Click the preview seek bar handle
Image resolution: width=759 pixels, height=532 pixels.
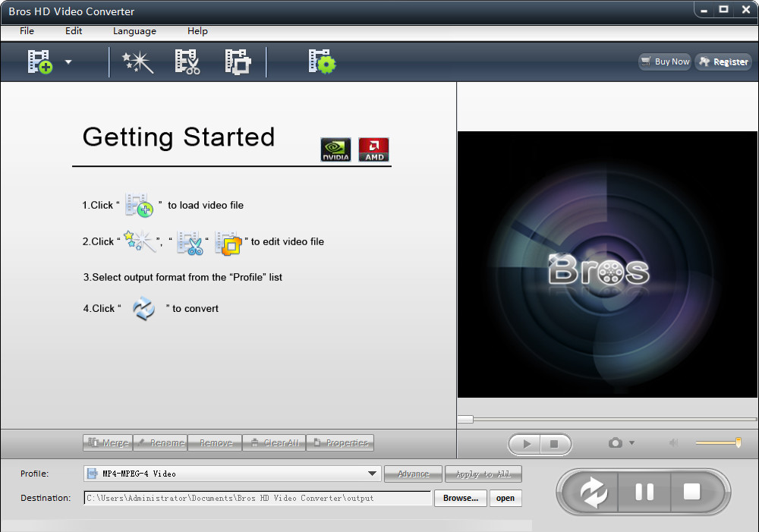click(466, 419)
